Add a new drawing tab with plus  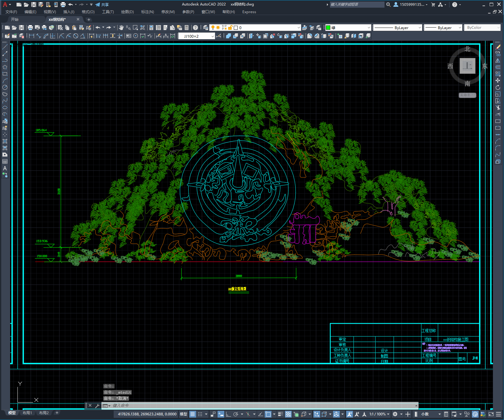click(x=89, y=19)
